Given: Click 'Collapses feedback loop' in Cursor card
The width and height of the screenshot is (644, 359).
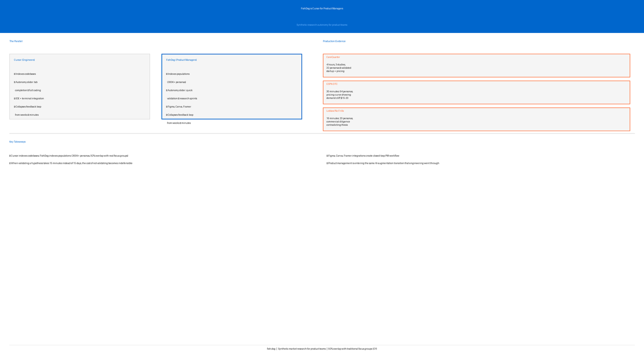Looking at the screenshot, I should [27, 107].
